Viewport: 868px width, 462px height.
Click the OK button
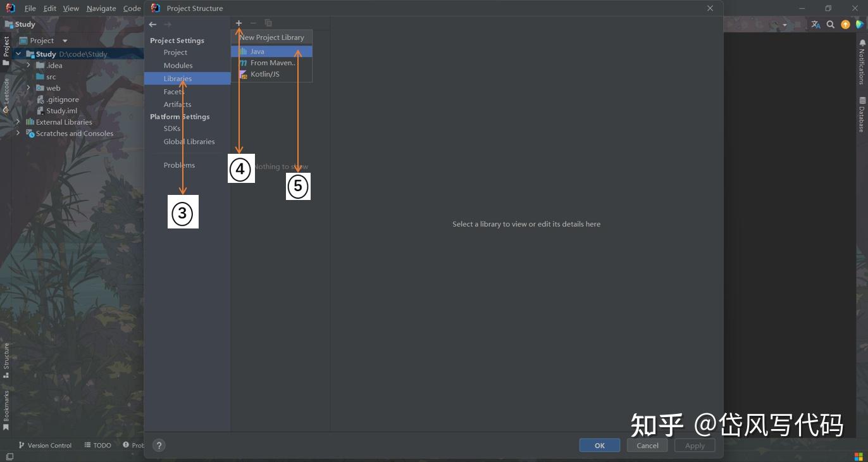[598, 445]
